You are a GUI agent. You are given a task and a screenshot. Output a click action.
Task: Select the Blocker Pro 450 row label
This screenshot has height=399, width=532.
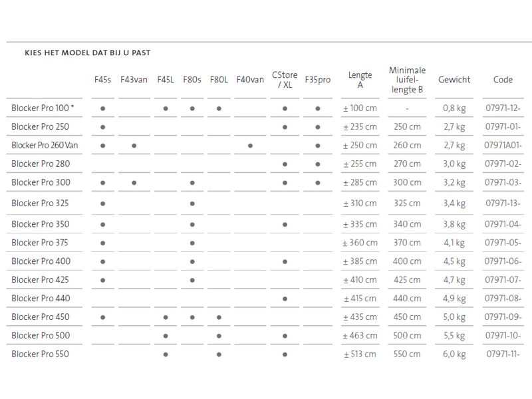click(x=41, y=317)
